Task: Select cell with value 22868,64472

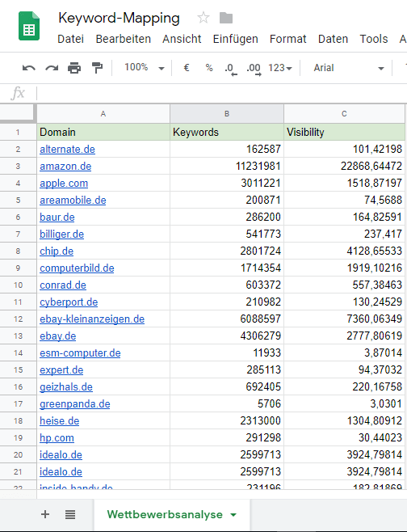Action: (344, 167)
